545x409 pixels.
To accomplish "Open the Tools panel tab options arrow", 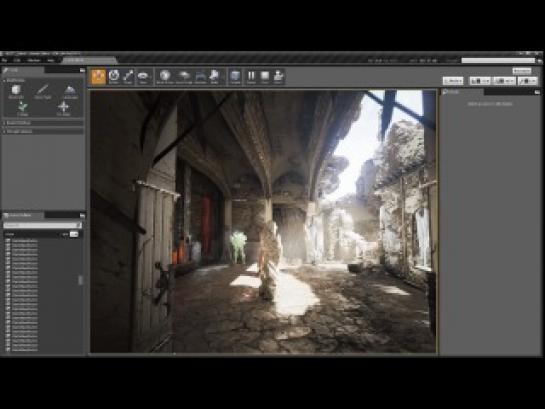I will [x=82, y=70].
